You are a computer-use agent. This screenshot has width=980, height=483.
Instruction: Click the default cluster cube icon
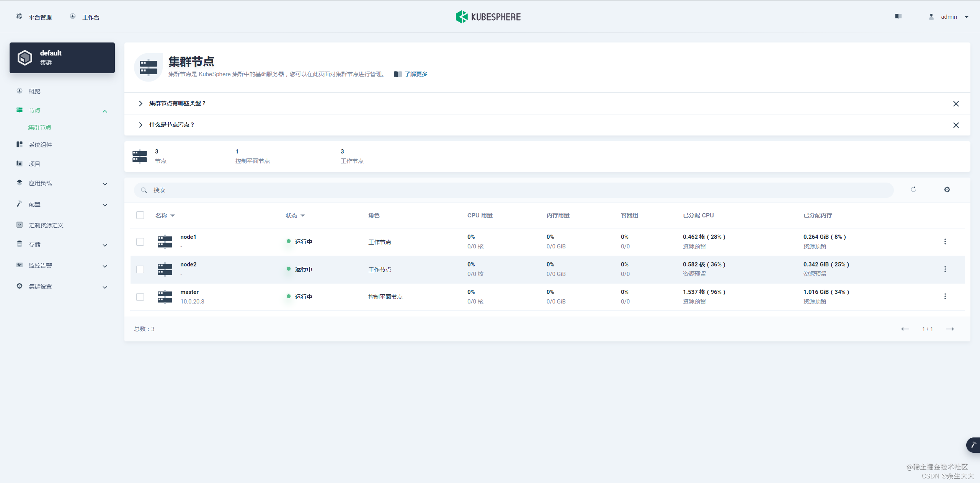pos(25,58)
